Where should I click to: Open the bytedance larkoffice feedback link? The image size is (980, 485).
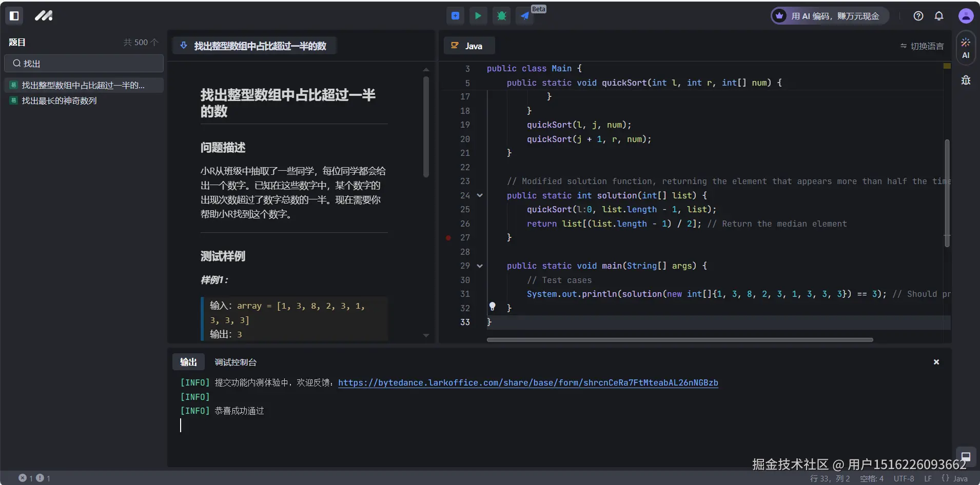(x=528, y=383)
